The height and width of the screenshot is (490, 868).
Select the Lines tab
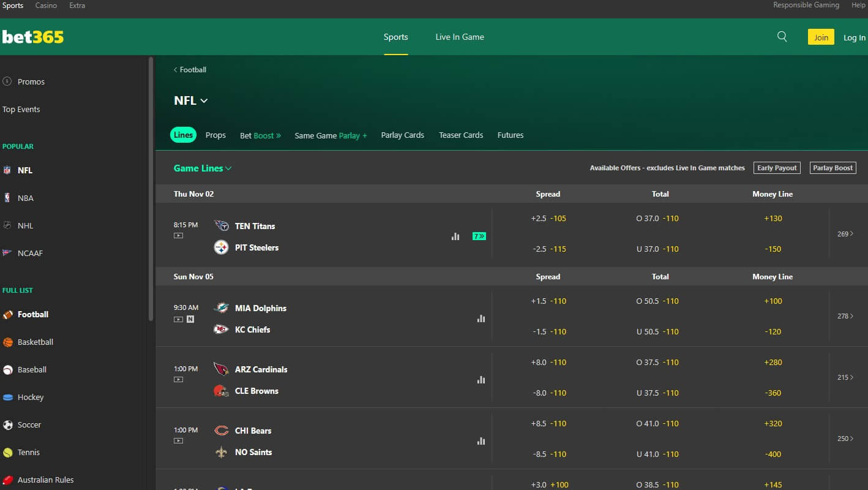coord(183,135)
